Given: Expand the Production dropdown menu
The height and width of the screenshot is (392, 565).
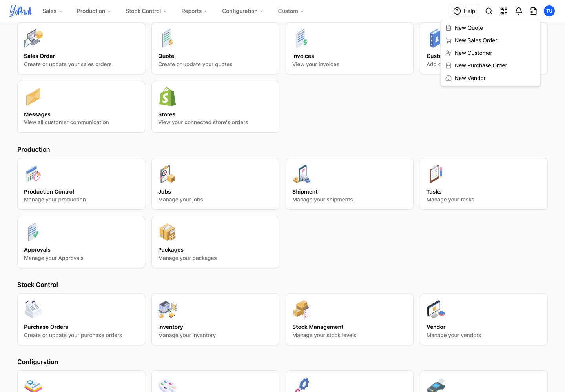Looking at the screenshot, I should click(x=94, y=11).
